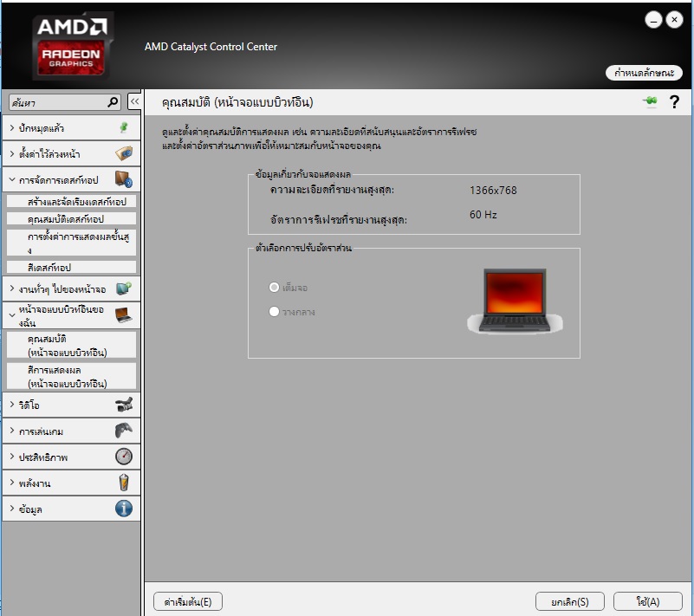Open การตั้งค่าการแสดงผลขั้นสูง page
The image size is (694, 616).
71,243
